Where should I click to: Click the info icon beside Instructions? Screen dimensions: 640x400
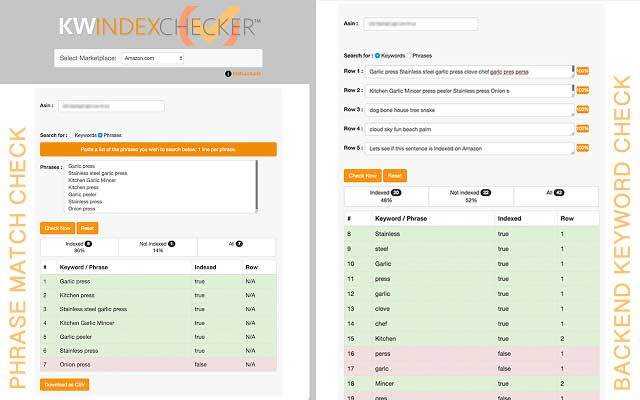pyautogui.click(x=228, y=74)
